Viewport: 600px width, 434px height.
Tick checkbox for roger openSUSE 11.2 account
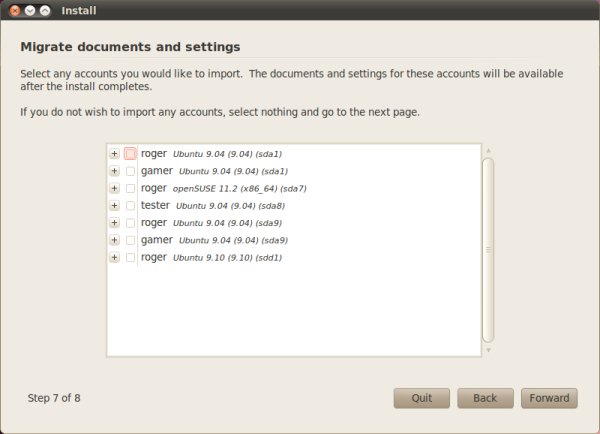point(131,188)
